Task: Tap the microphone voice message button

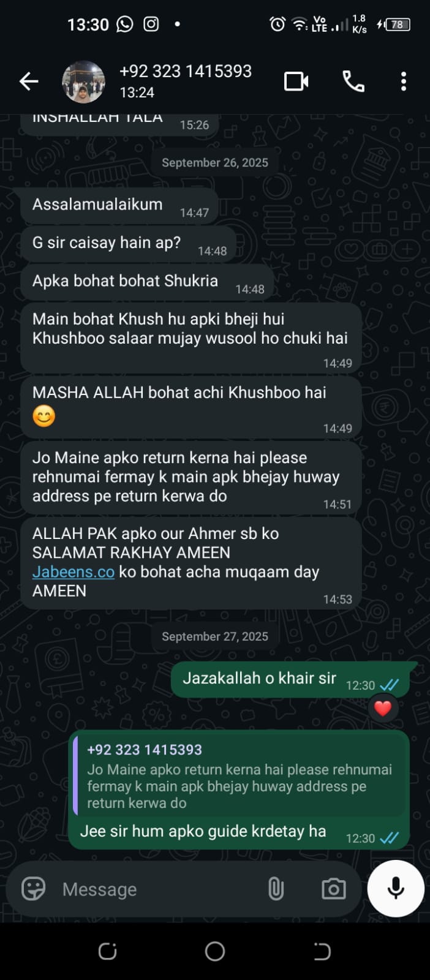Action: point(396,888)
